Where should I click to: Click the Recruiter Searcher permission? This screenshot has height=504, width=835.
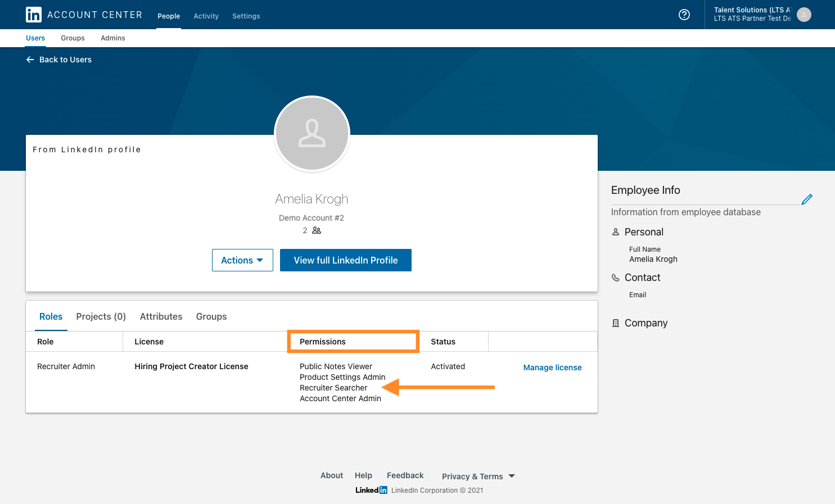[333, 388]
